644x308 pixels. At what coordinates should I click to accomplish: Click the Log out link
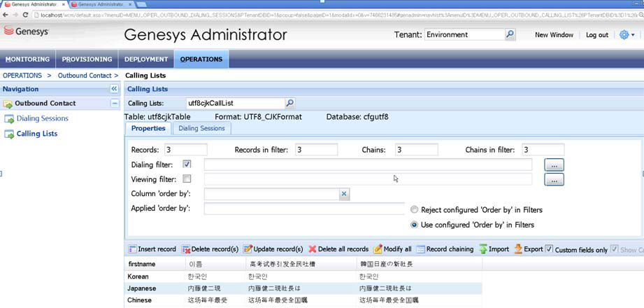(x=597, y=35)
